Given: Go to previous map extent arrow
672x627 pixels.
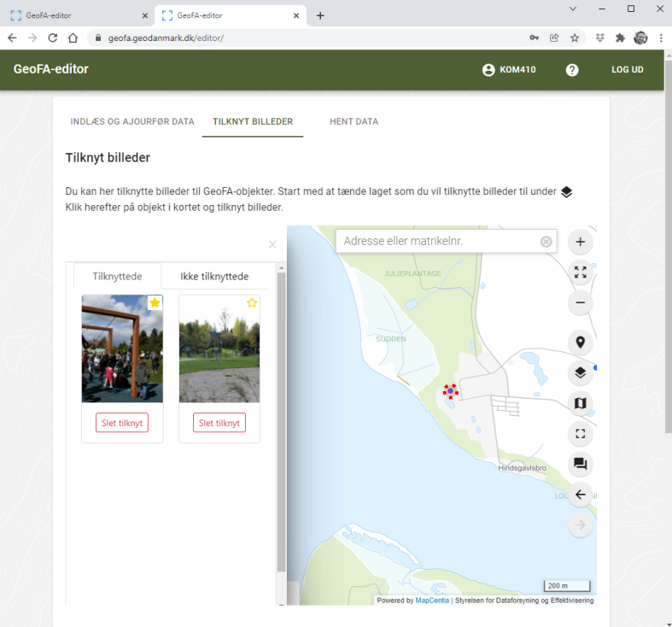Looking at the screenshot, I should [580, 495].
